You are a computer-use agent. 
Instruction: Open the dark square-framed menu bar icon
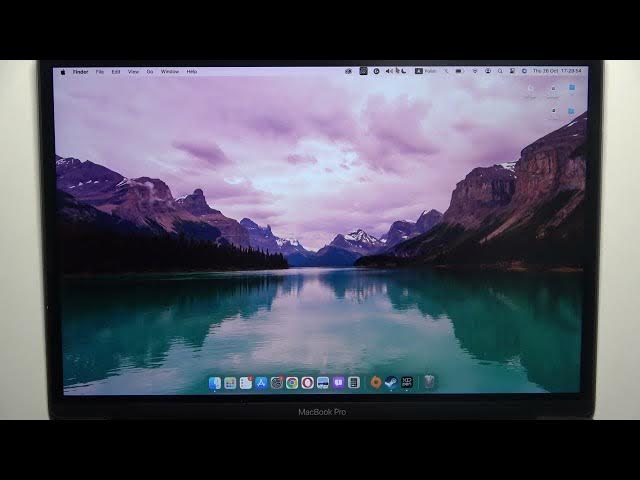363,71
